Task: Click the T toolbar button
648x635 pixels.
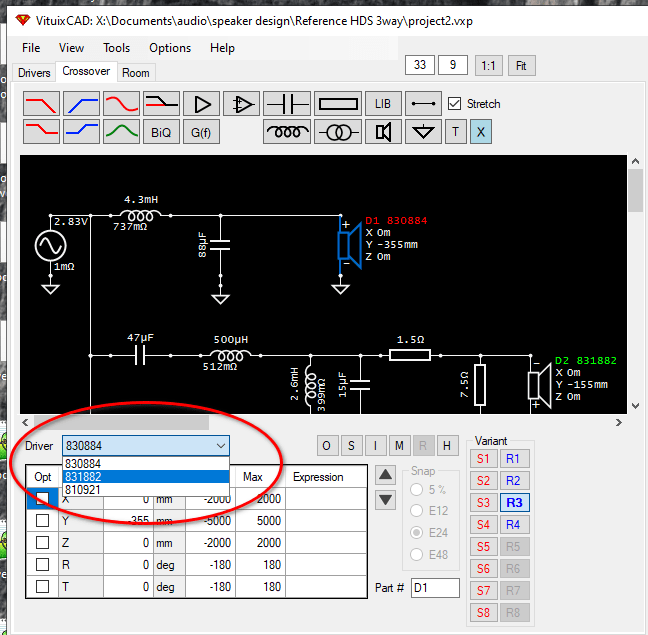Action: click(456, 132)
